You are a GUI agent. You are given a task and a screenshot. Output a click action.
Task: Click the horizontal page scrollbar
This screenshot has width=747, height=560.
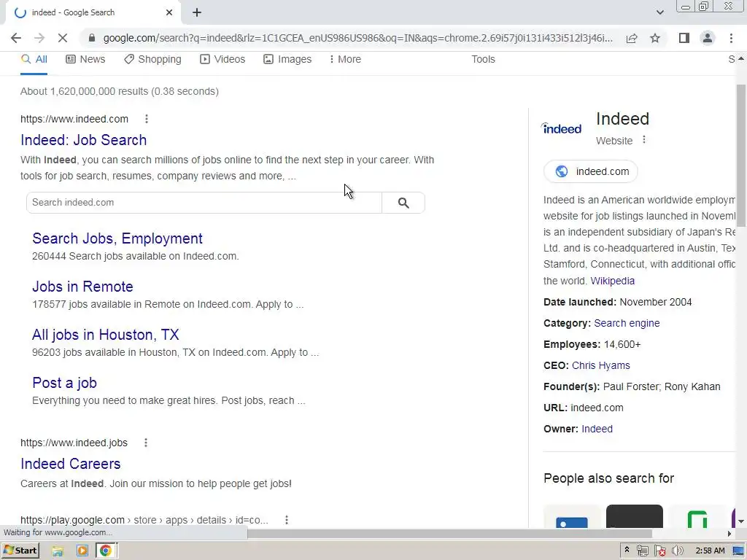point(449,534)
